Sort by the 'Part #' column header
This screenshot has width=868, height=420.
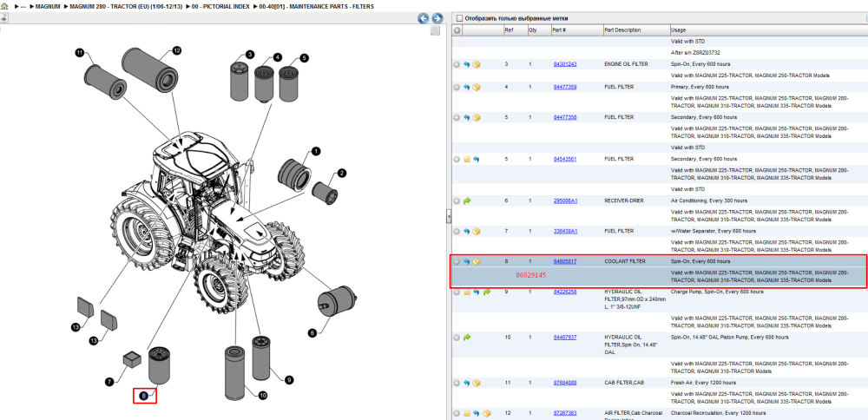pos(577,30)
